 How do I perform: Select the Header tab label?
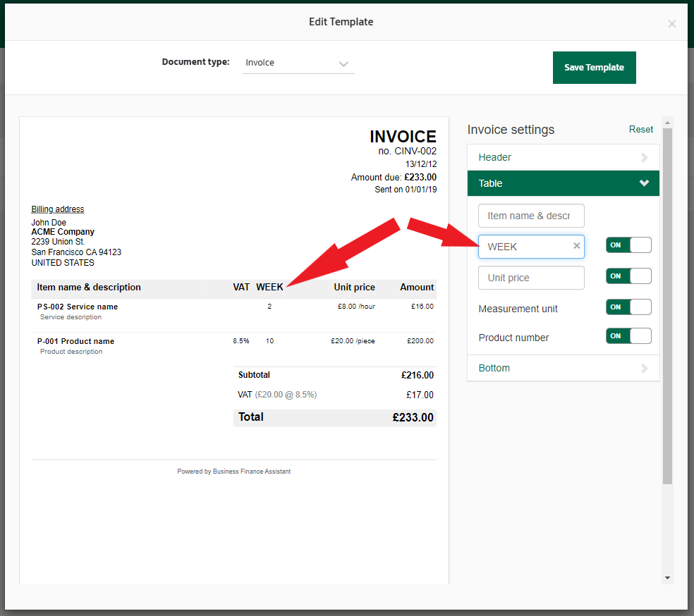pos(494,157)
